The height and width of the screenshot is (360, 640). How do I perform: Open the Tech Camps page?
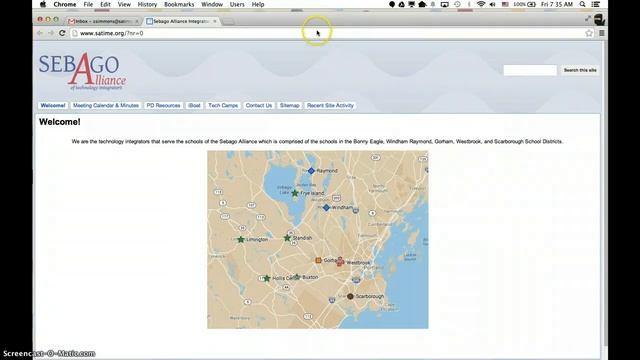223,105
